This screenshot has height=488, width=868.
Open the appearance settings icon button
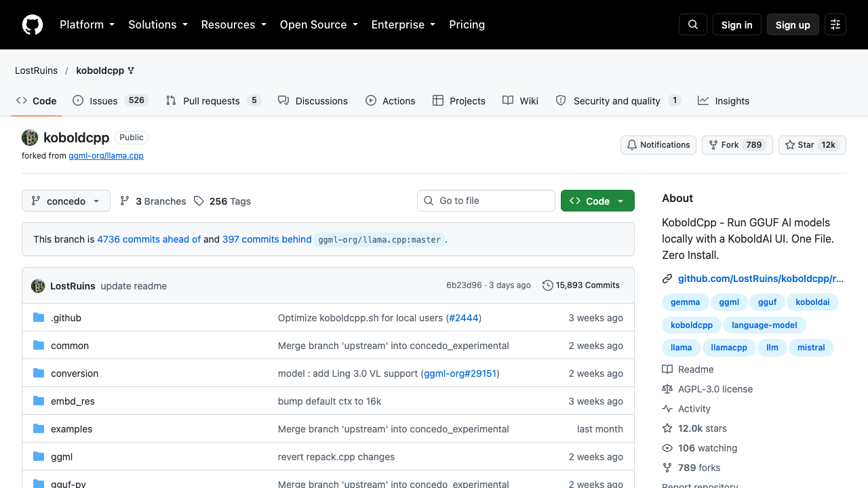coord(835,24)
